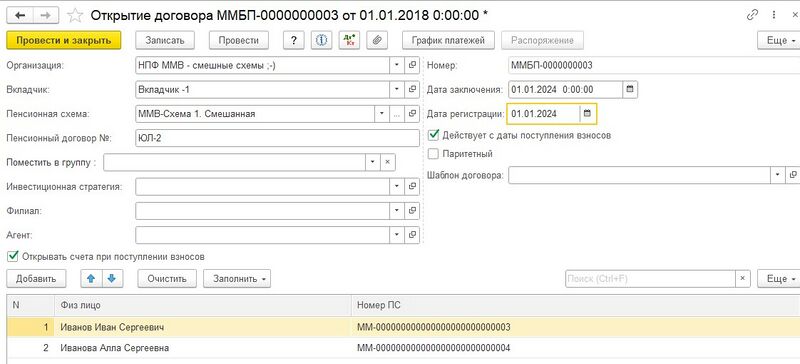Expand the Шаблон договора dropdown
Image resolution: width=800 pixels, height=364 pixels.
[x=778, y=175]
